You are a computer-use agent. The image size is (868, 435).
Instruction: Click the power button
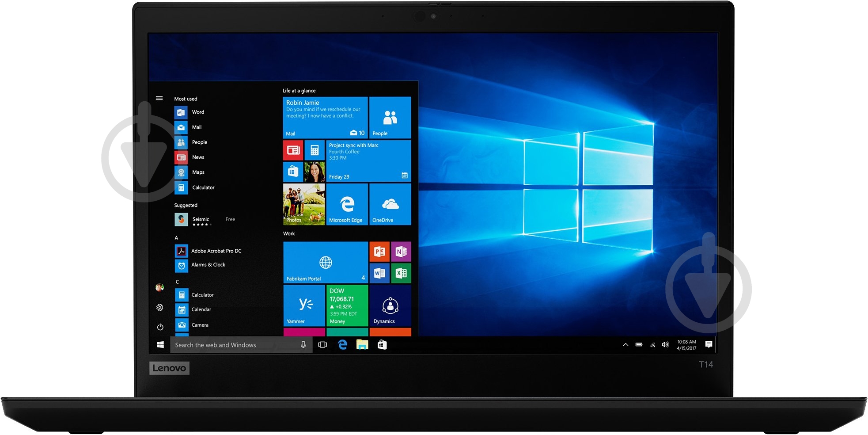(159, 327)
